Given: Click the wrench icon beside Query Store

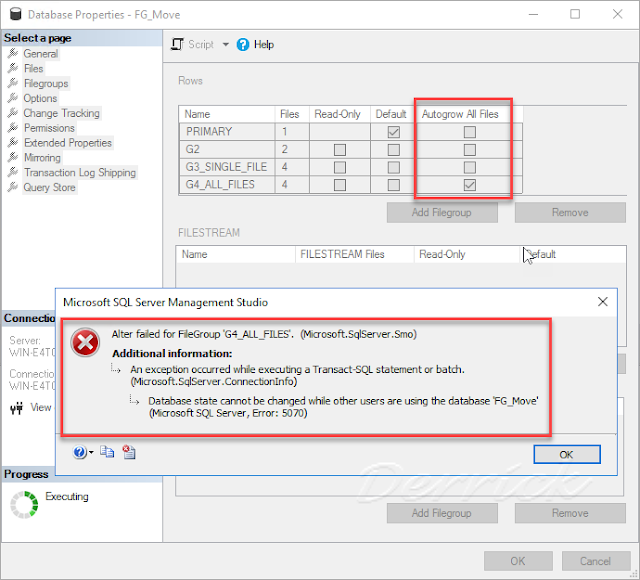Looking at the screenshot, I should [13, 187].
